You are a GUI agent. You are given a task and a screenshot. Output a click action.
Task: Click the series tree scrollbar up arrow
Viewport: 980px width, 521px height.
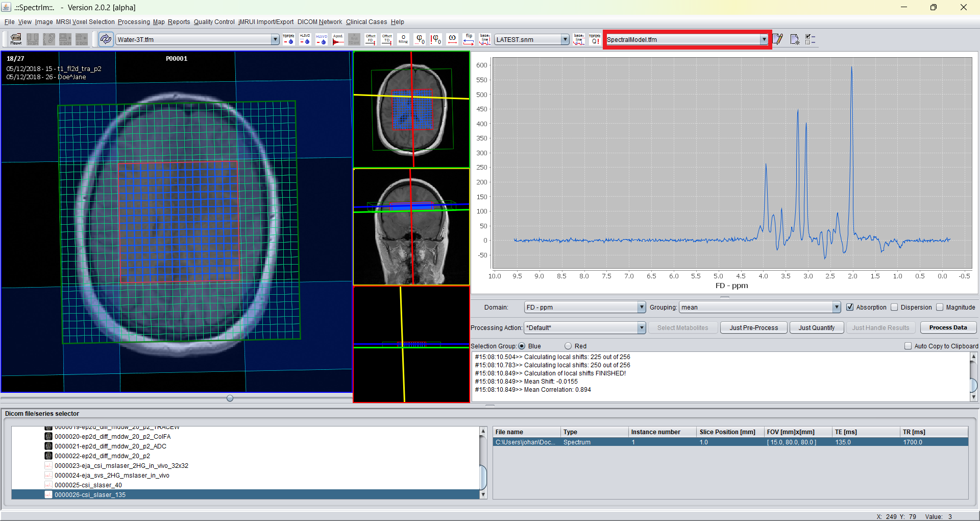(x=483, y=431)
